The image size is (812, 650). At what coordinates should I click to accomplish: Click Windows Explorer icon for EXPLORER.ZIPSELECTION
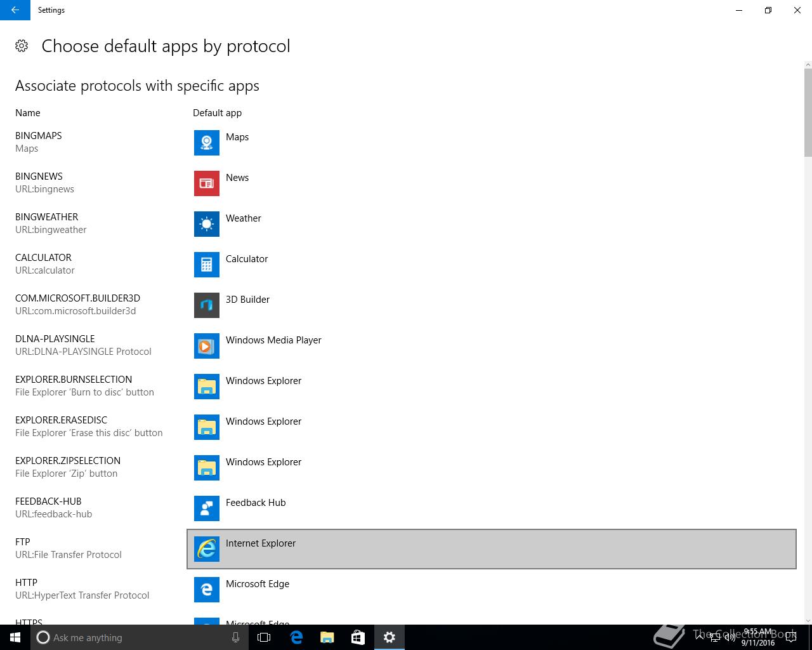pyautogui.click(x=207, y=468)
